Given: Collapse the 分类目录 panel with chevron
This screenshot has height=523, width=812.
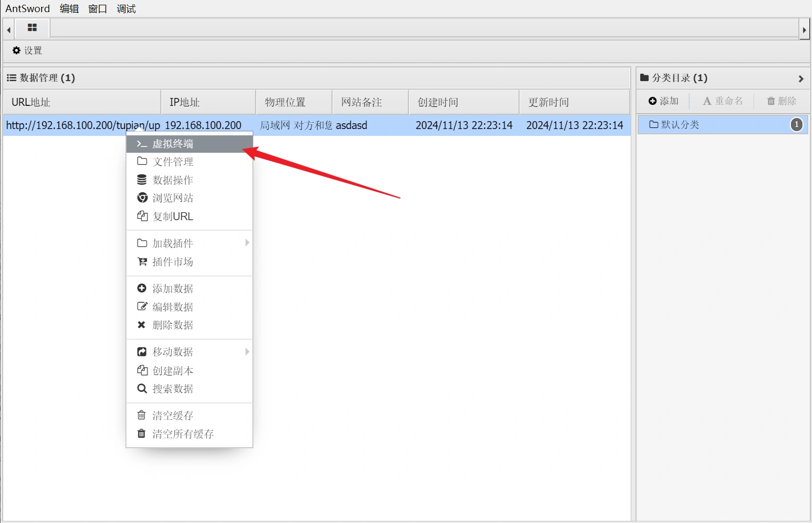Looking at the screenshot, I should pyautogui.click(x=800, y=78).
